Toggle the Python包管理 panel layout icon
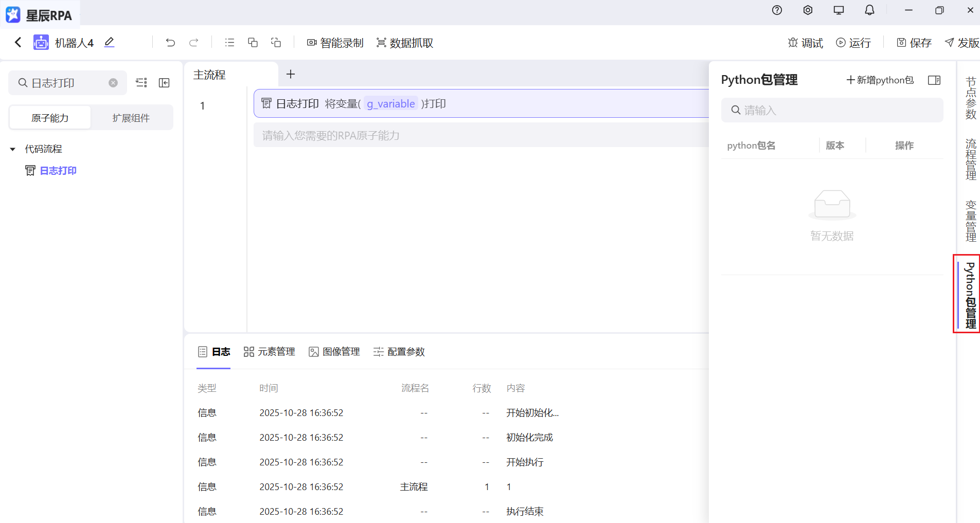The height and width of the screenshot is (523, 980). pyautogui.click(x=935, y=80)
